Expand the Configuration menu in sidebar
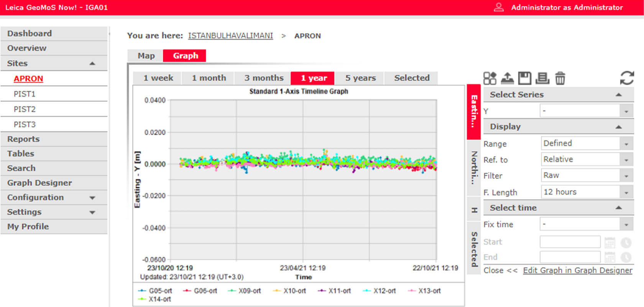 coord(92,198)
